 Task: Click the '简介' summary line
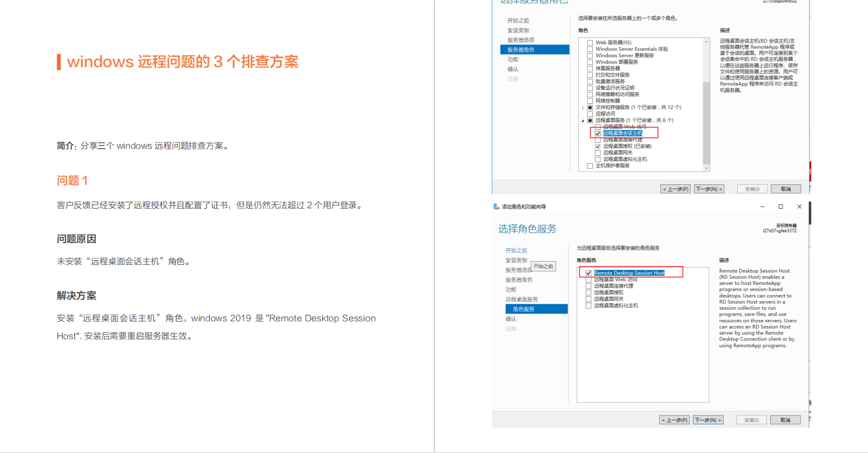pos(143,146)
